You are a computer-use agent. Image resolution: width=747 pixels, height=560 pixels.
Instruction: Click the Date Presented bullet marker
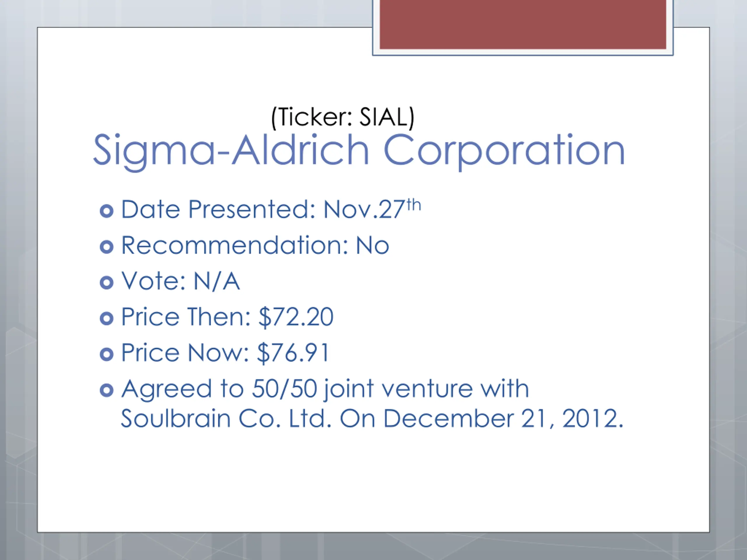coord(107,211)
